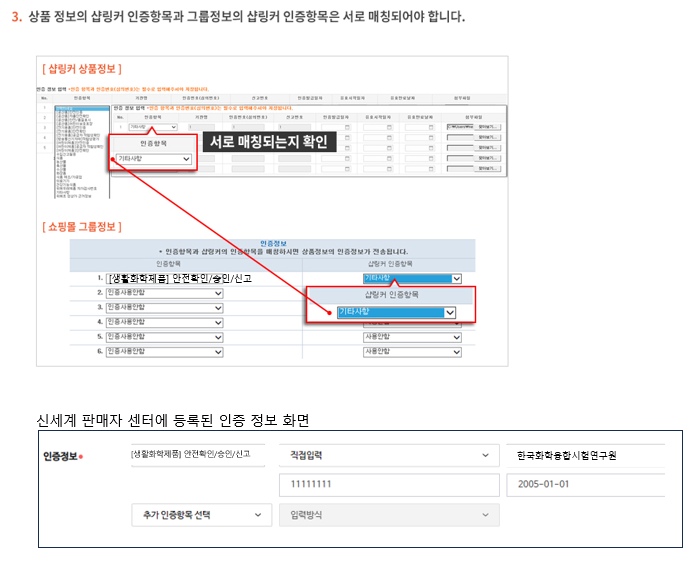The height and width of the screenshot is (561, 696).
Task: Click the 2005-01-01 date field
Action: (x=584, y=485)
